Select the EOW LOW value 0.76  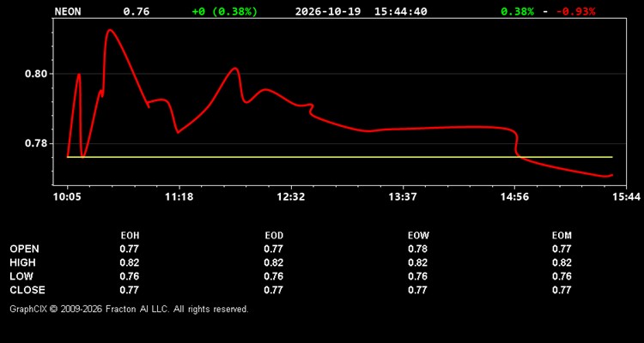(x=417, y=276)
